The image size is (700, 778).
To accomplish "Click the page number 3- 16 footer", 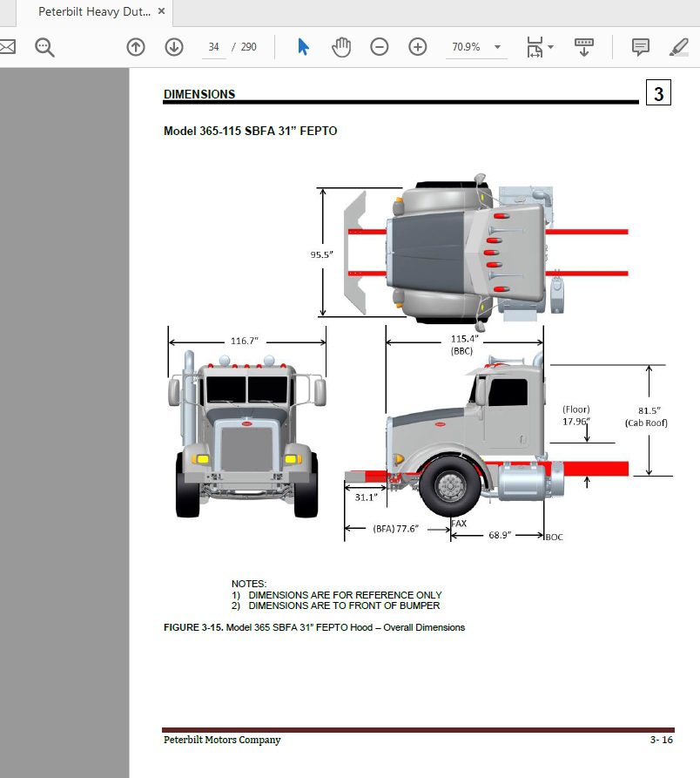I will [x=662, y=740].
